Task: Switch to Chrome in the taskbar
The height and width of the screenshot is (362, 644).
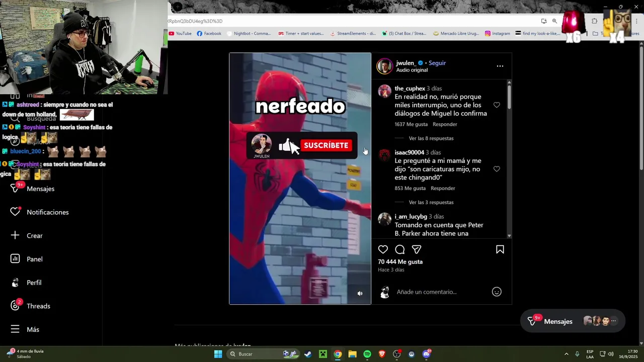Action: click(x=338, y=354)
